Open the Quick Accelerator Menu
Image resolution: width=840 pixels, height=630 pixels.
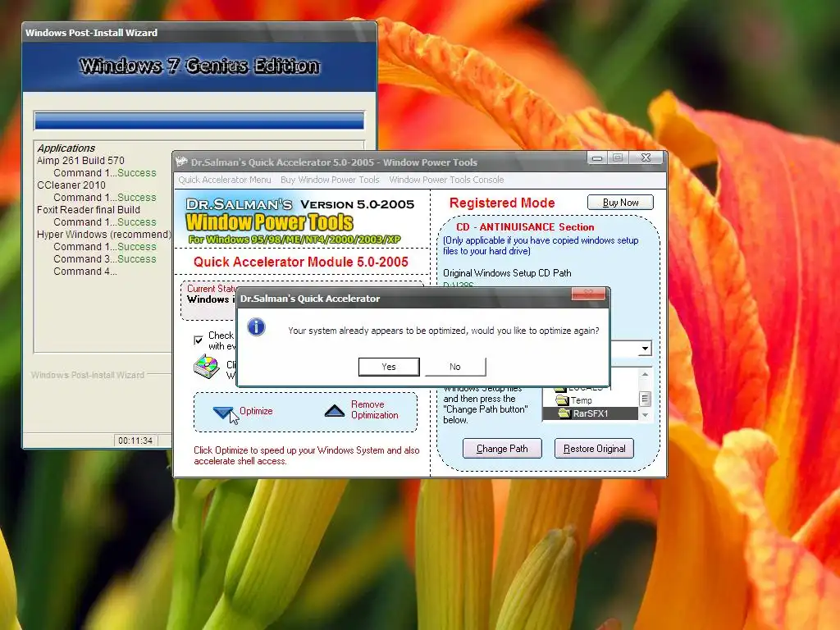(x=225, y=180)
